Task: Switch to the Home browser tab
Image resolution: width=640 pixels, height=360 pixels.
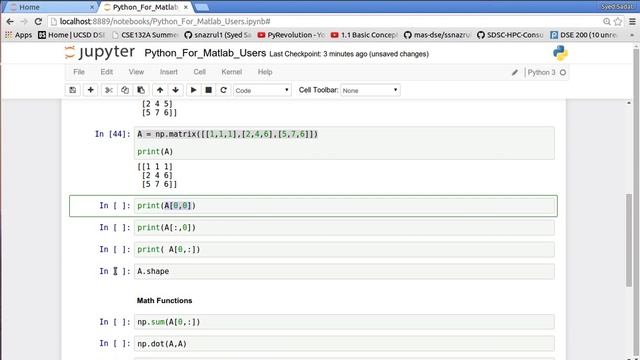Action: point(51,7)
